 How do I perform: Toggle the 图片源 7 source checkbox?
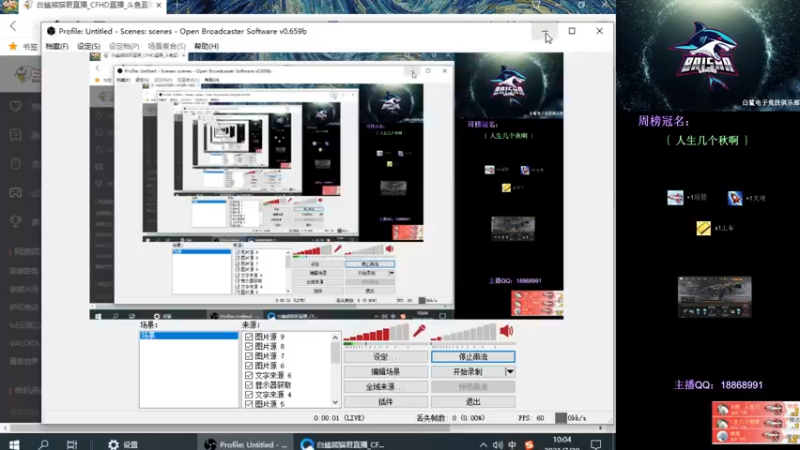(249, 356)
